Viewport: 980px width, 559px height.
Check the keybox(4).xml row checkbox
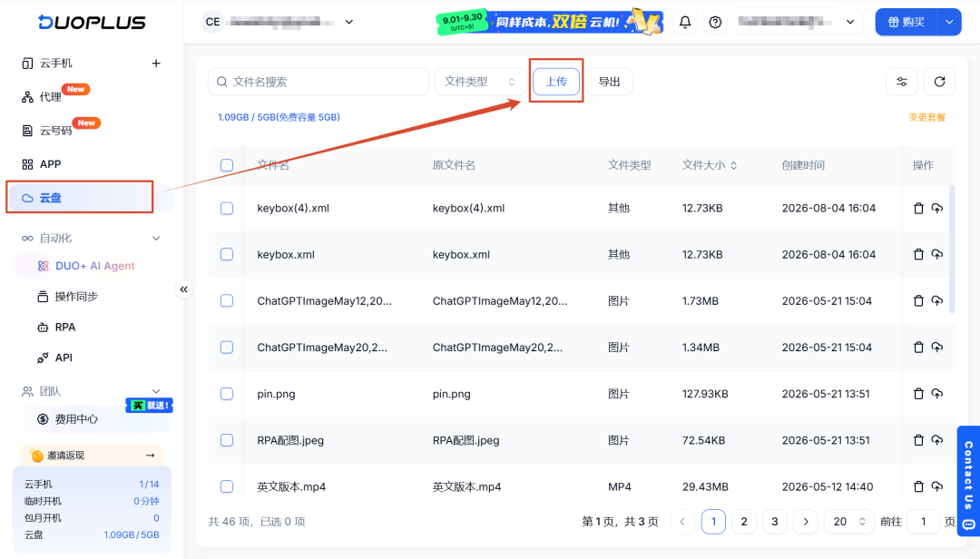click(227, 208)
